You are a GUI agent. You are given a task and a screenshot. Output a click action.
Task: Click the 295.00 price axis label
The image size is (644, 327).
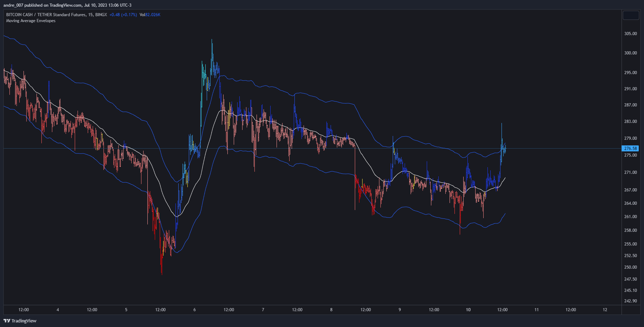(x=630, y=73)
